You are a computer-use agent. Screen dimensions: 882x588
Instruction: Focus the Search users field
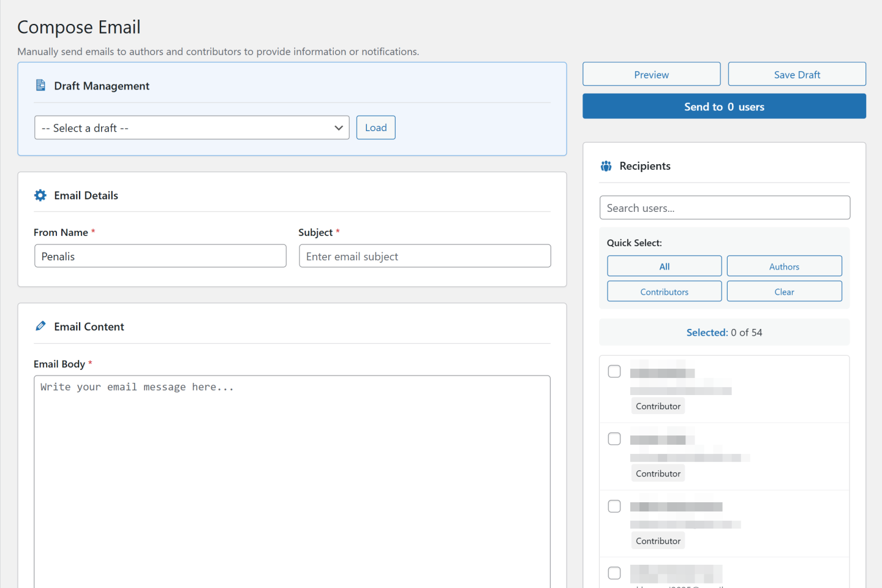point(725,208)
